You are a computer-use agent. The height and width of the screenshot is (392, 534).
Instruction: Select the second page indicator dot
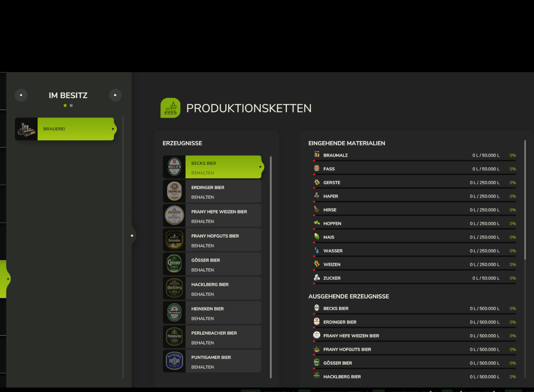pos(71,105)
